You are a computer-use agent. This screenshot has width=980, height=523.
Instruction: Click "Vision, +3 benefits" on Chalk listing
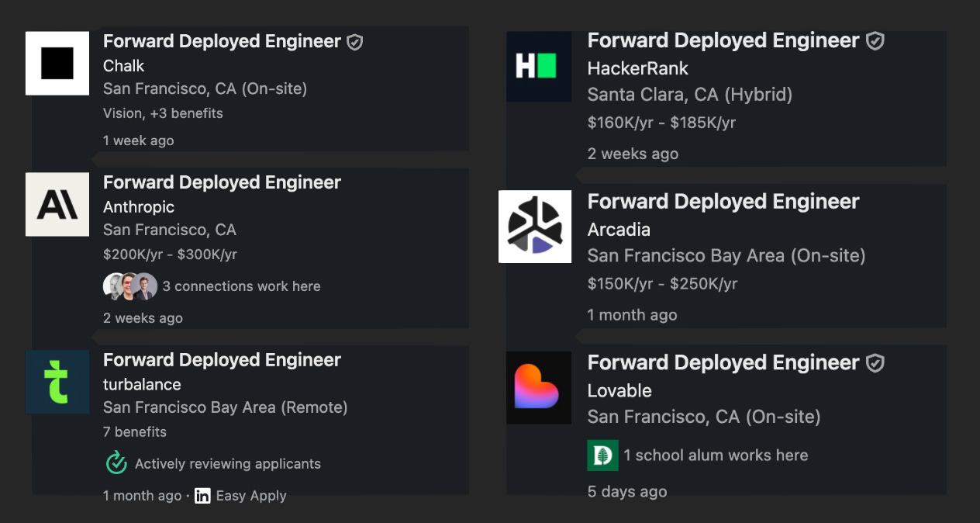click(x=163, y=113)
